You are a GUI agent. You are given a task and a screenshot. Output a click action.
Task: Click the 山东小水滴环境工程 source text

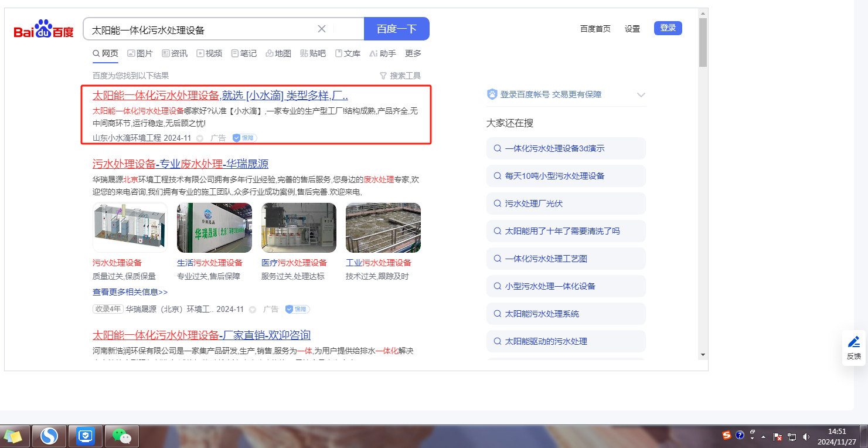(x=127, y=138)
